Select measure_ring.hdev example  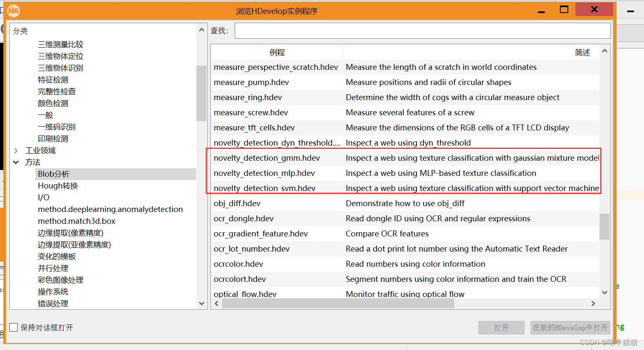pos(248,98)
